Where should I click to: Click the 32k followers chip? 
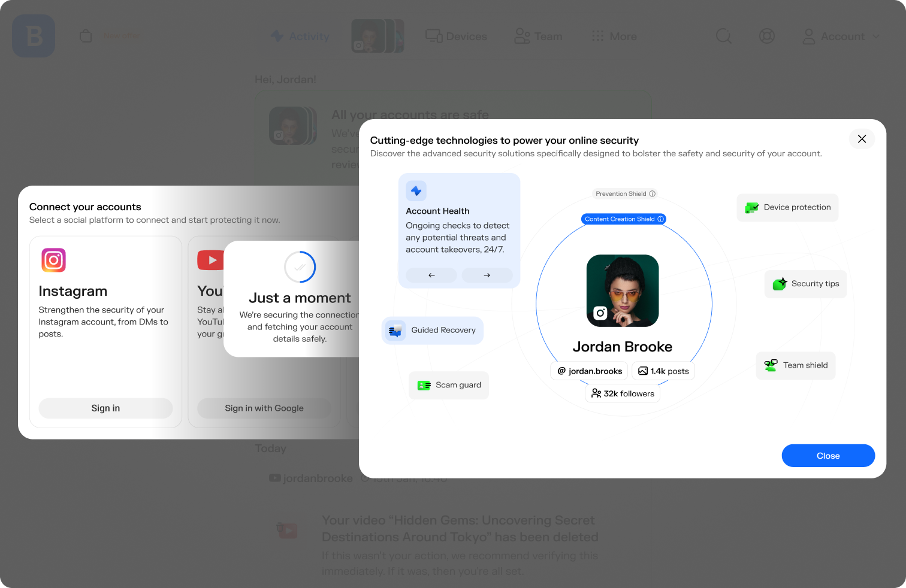pyautogui.click(x=623, y=393)
